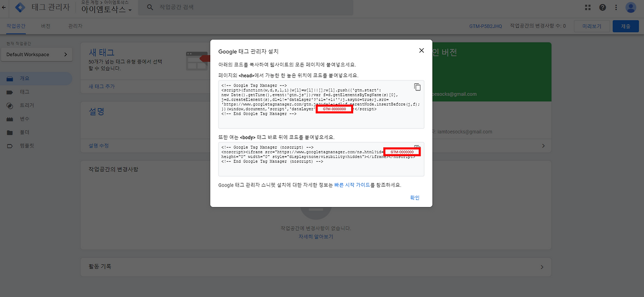The image size is (644, 297).
Task: Click the 모든 계정 breadcrumb
Action: pyautogui.click(x=90, y=3)
